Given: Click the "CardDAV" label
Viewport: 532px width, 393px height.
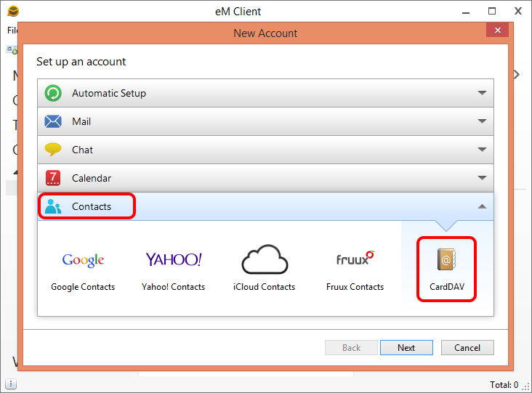Looking at the screenshot, I should (447, 287).
